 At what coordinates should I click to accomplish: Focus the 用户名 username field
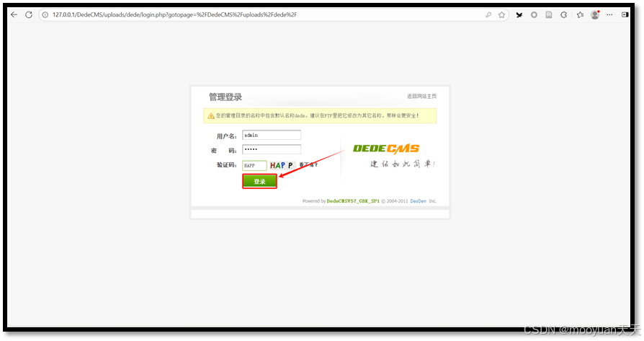272,135
